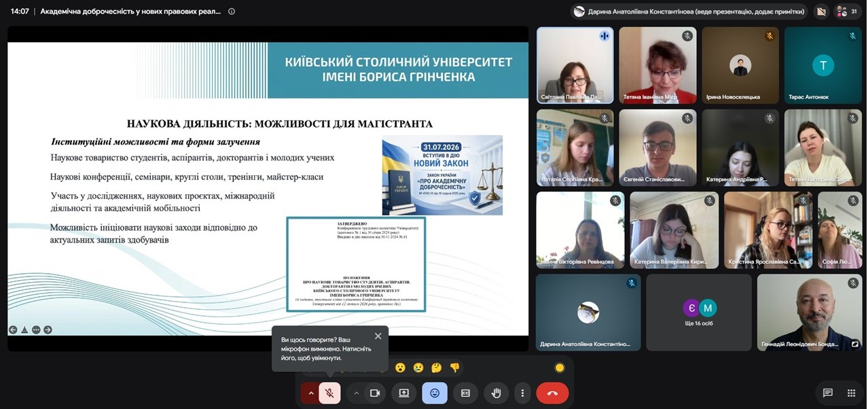Select Наталія Сергіївна video tile

(575, 147)
